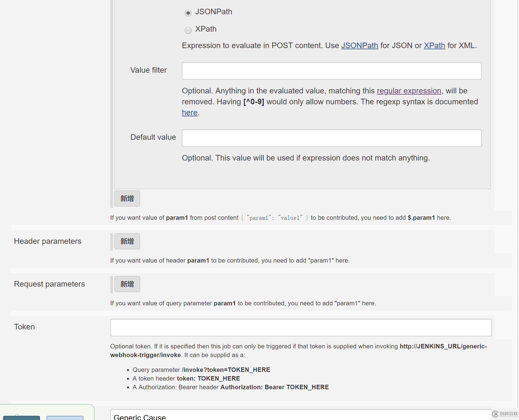Select the bold $.param1 hint text

tap(421, 218)
